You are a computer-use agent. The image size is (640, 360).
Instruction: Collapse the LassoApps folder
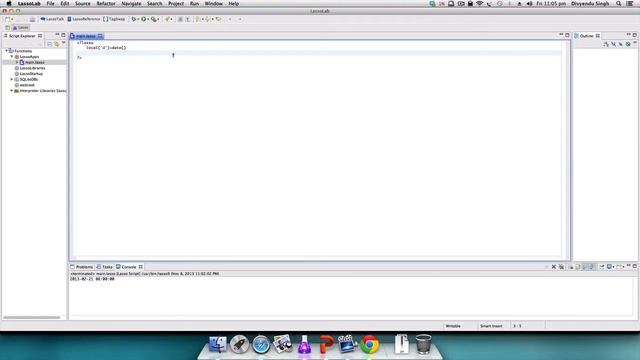(12, 57)
